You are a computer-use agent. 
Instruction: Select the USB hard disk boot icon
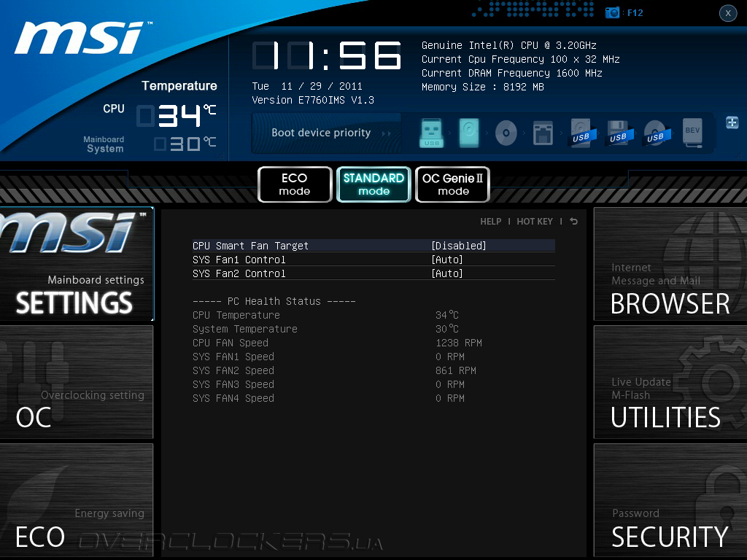[581, 133]
